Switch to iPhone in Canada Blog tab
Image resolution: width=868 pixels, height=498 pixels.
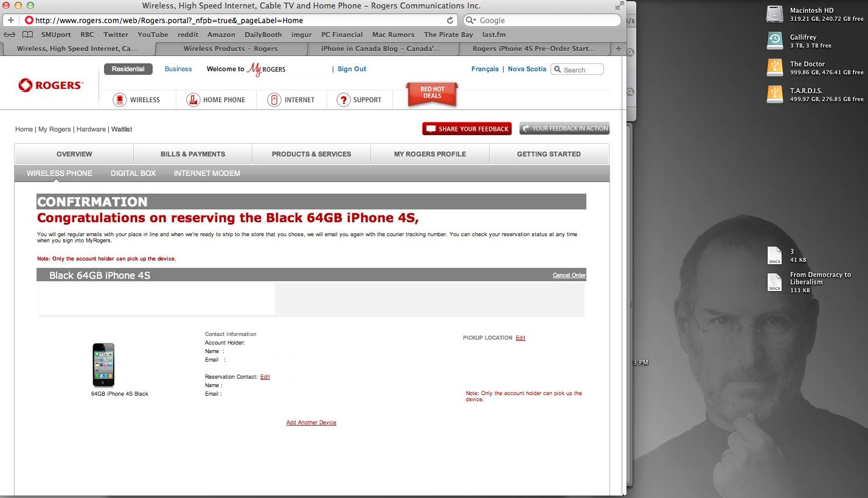381,49
